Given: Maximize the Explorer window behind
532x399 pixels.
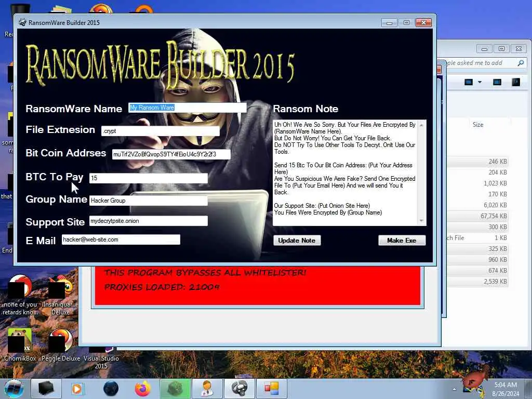Looking at the screenshot, I should (x=501, y=49).
